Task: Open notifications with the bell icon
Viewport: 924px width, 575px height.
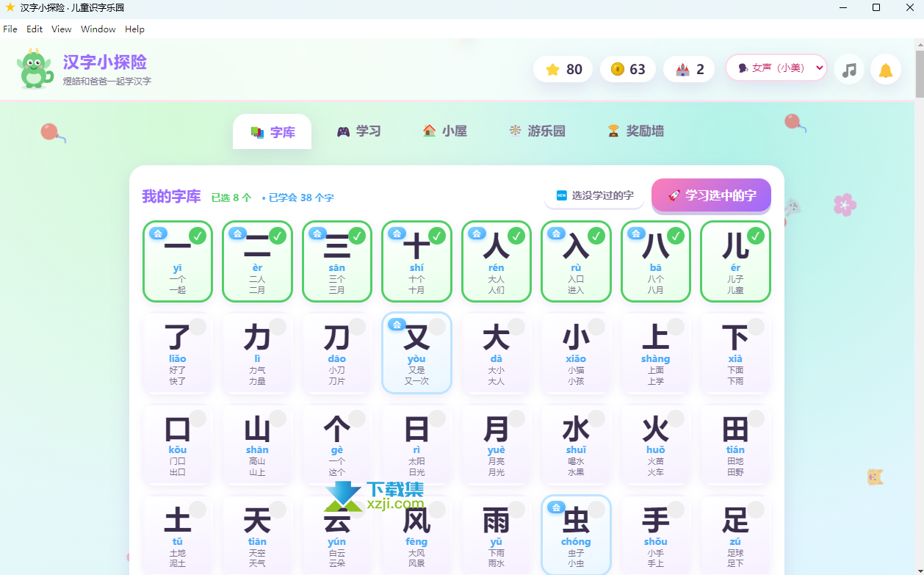Action: (886, 69)
